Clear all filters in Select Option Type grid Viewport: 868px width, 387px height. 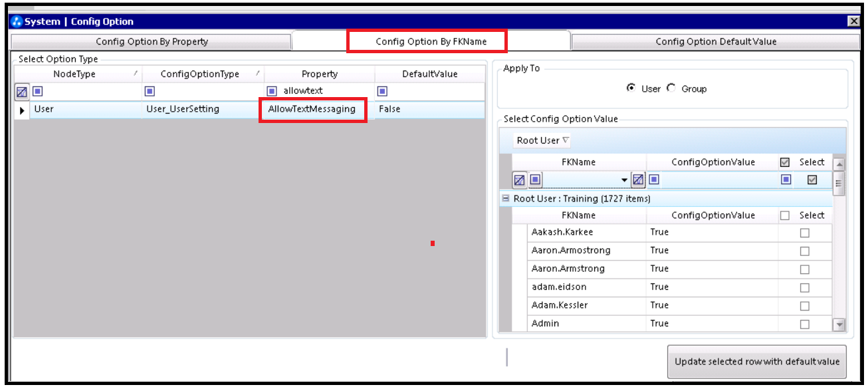21,90
